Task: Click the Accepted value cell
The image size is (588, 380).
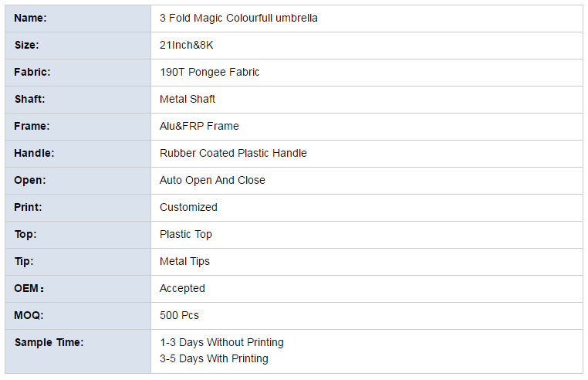Action: [367, 289]
